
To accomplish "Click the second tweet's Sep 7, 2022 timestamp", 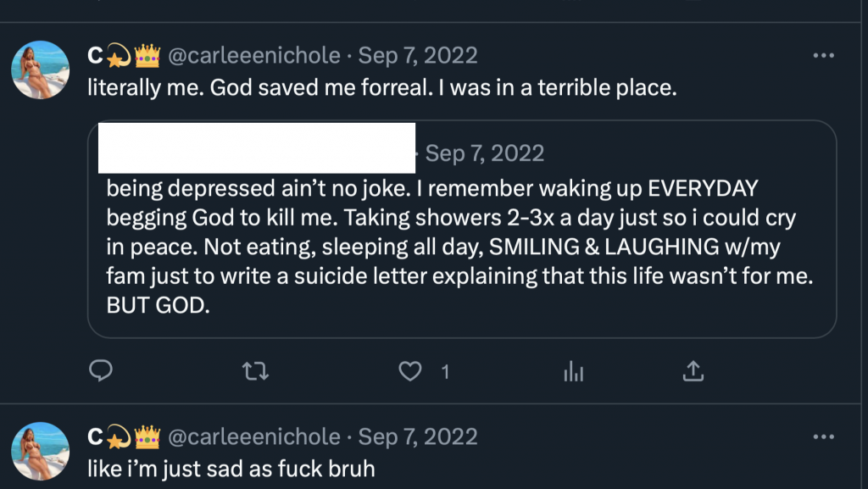I will pos(418,437).
